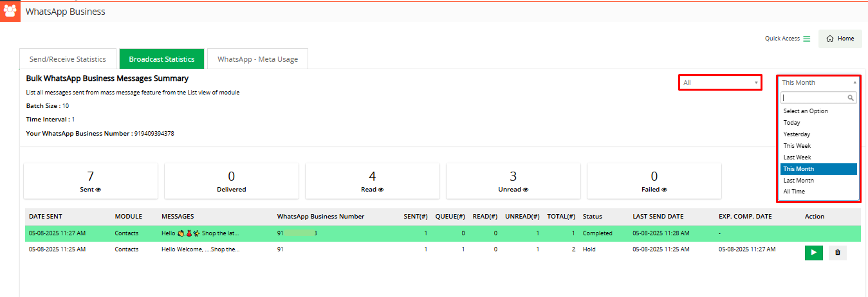Click Bulk WhatsApp Business Messages Summary heading
This screenshot has width=868, height=297.
tap(107, 78)
